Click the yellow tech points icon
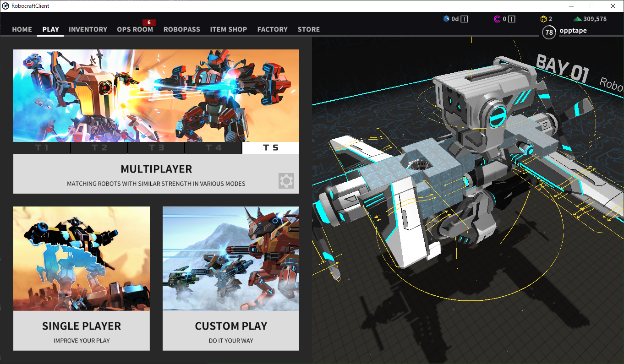This screenshot has width=624, height=364. pyautogui.click(x=544, y=19)
